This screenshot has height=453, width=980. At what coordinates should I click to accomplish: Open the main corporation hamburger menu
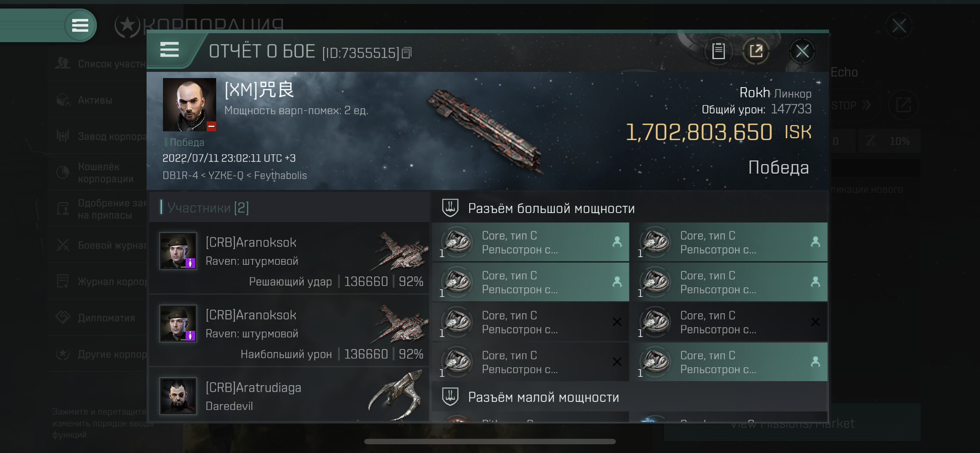(80, 26)
